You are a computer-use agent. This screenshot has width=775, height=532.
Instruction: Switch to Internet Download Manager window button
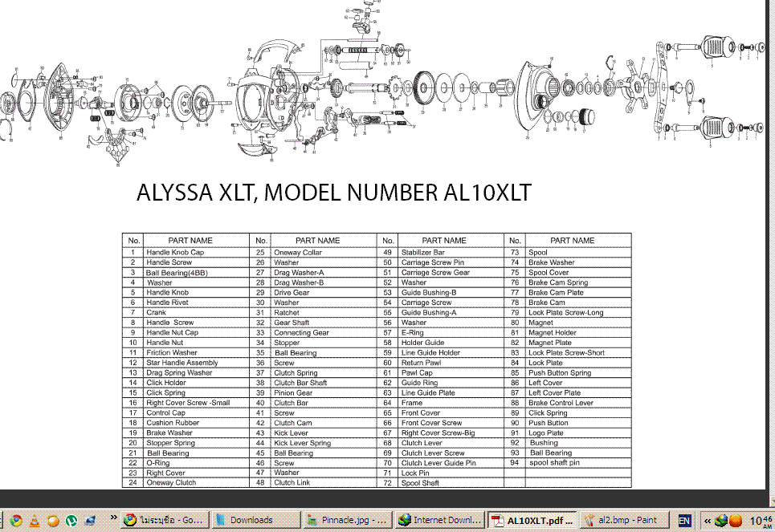coord(439,520)
